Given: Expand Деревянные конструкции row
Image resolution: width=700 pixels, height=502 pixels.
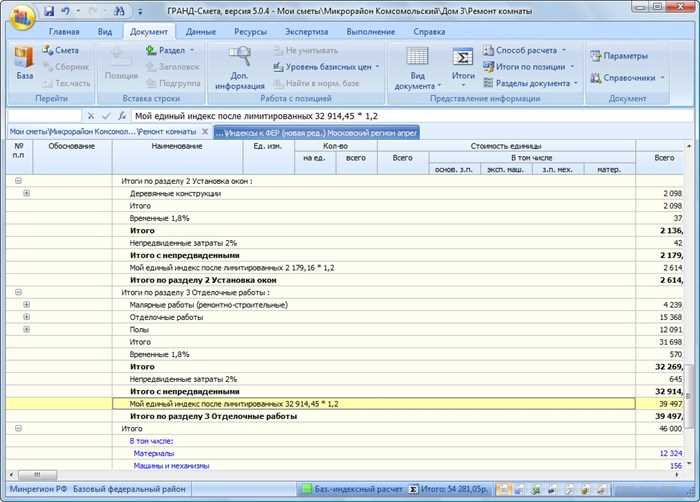Looking at the screenshot, I should (26, 192).
